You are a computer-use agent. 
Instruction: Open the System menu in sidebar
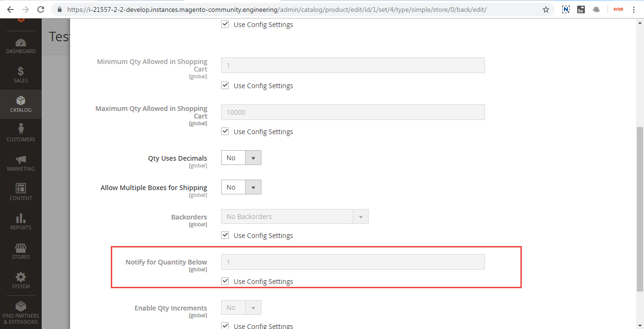click(x=21, y=281)
